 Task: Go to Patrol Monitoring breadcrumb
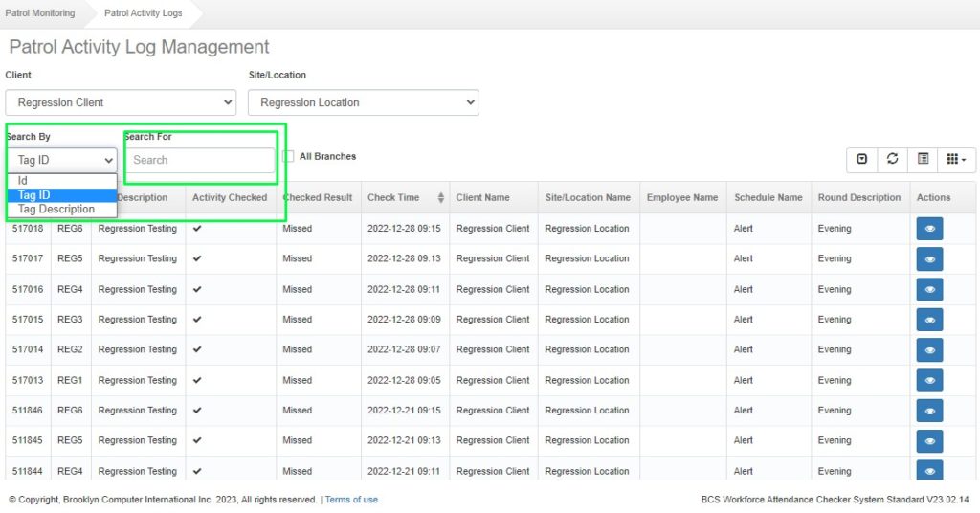click(40, 13)
